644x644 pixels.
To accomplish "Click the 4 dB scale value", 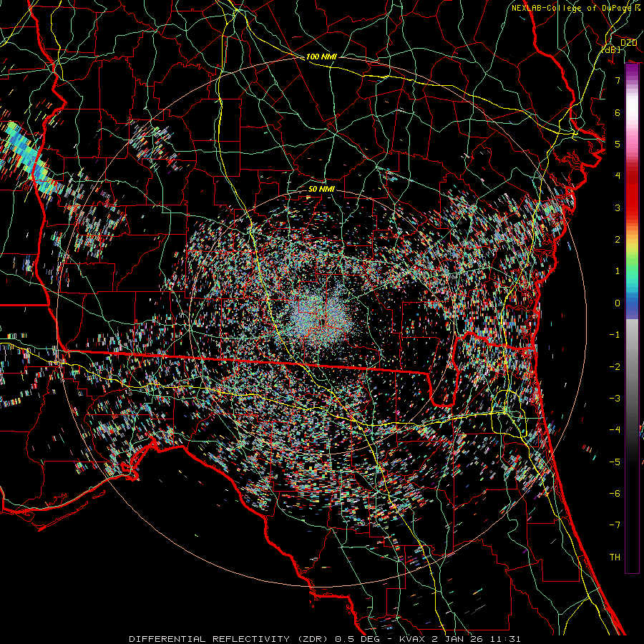I will tap(618, 176).
